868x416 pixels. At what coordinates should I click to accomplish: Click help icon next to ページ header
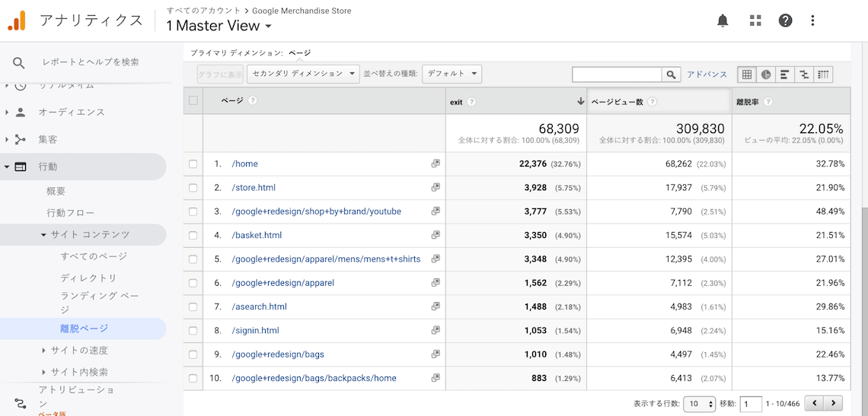[253, 100]
